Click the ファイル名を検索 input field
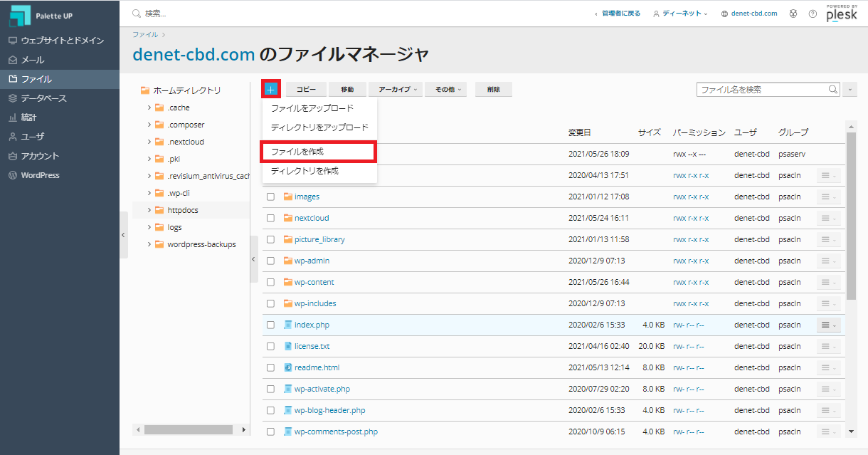Screen dimensions: 868x455 [x=762, y=90]
